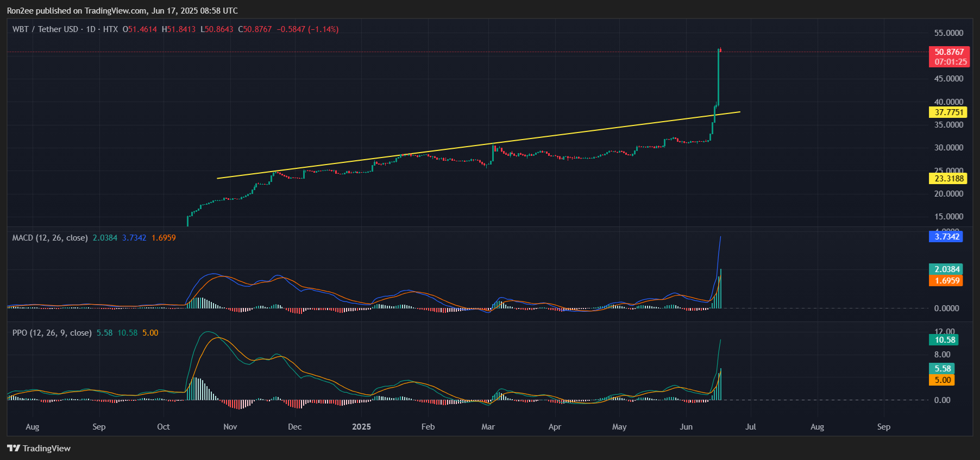Click the TradingView logo icon

pyautogui.click(x=14, y=448)
